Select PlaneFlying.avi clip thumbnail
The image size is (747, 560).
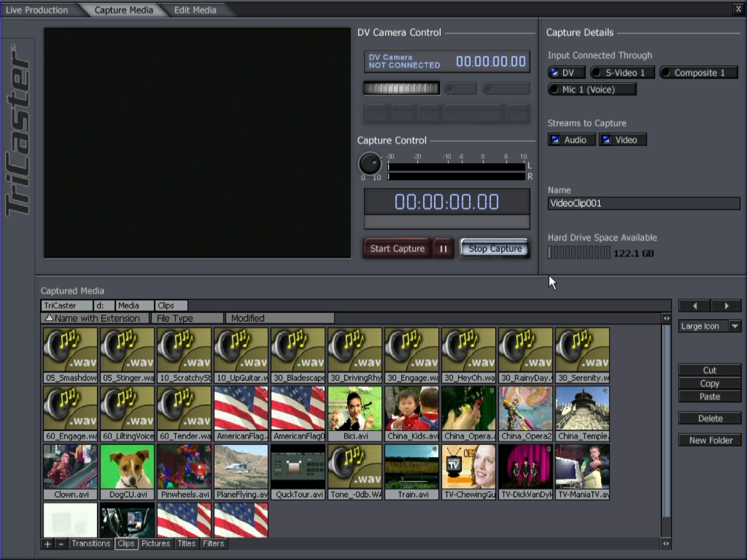coord(241,472)
